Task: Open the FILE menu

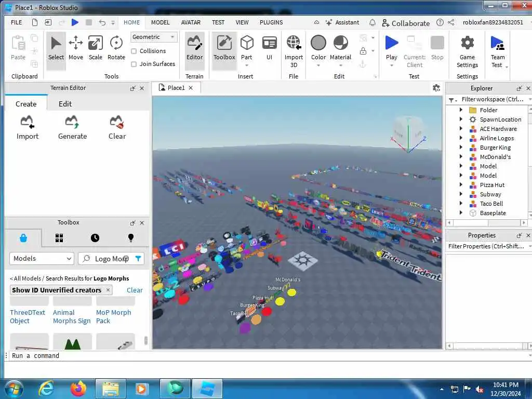Action: pos(16,22)
